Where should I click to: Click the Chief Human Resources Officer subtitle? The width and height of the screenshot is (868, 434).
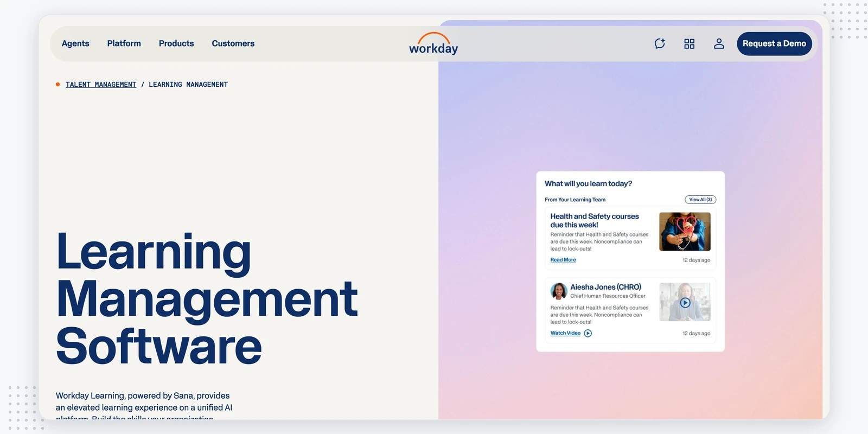point(608,296)
